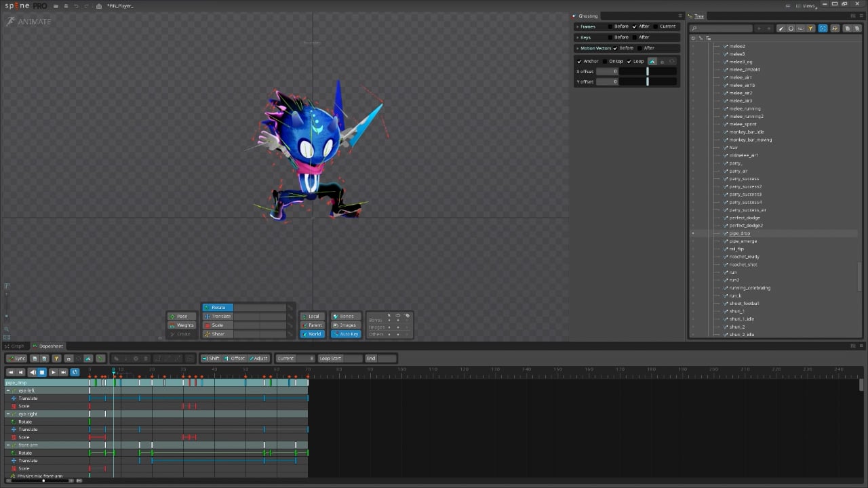Switch to Local axes mode
This screenshot has height=488, width=868.
click(x=313, y=317)
